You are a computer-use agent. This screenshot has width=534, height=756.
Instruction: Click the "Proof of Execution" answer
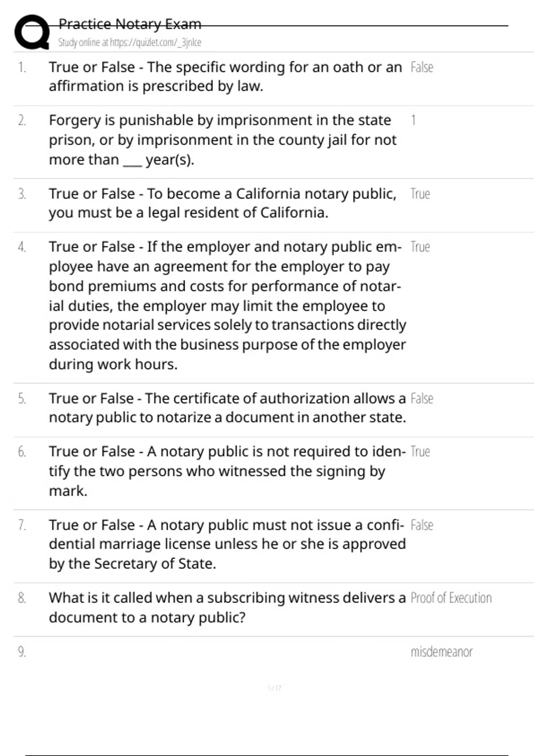click(x=451, y=598)
